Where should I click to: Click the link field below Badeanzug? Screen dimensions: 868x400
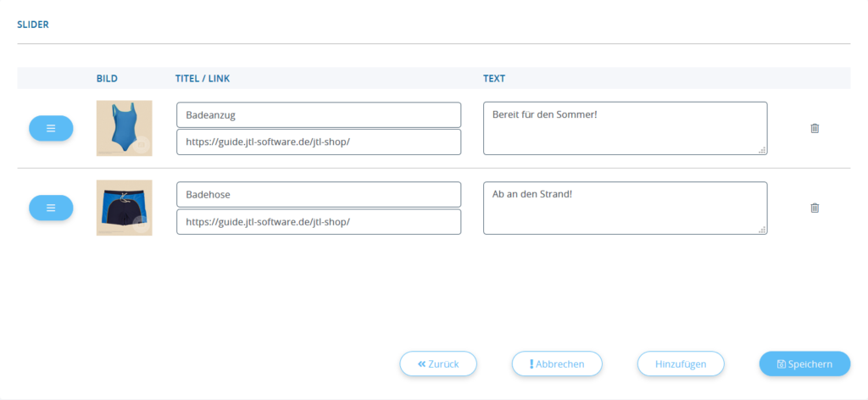click(318, 142)
